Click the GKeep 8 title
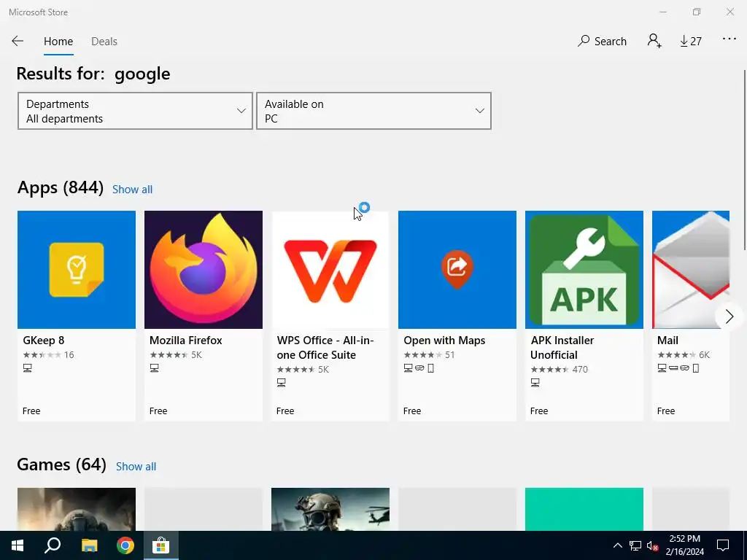Screen dimensions: 747x560 point(43,341)
